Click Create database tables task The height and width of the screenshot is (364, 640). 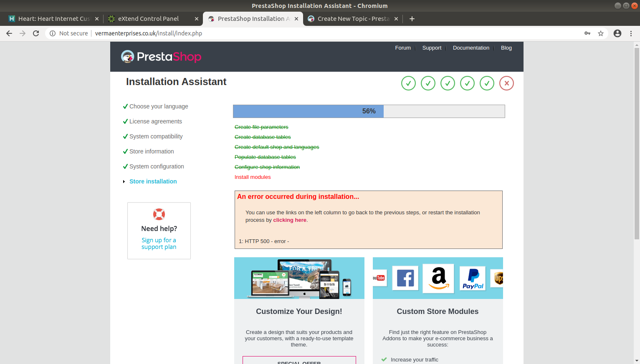[x=263, y=137]
